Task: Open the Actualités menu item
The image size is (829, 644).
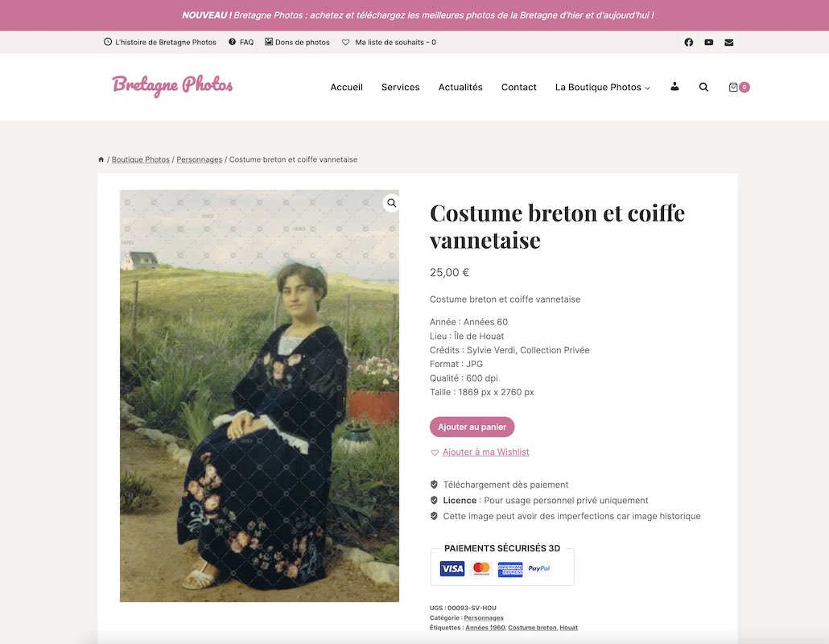Action: point(460,87)
